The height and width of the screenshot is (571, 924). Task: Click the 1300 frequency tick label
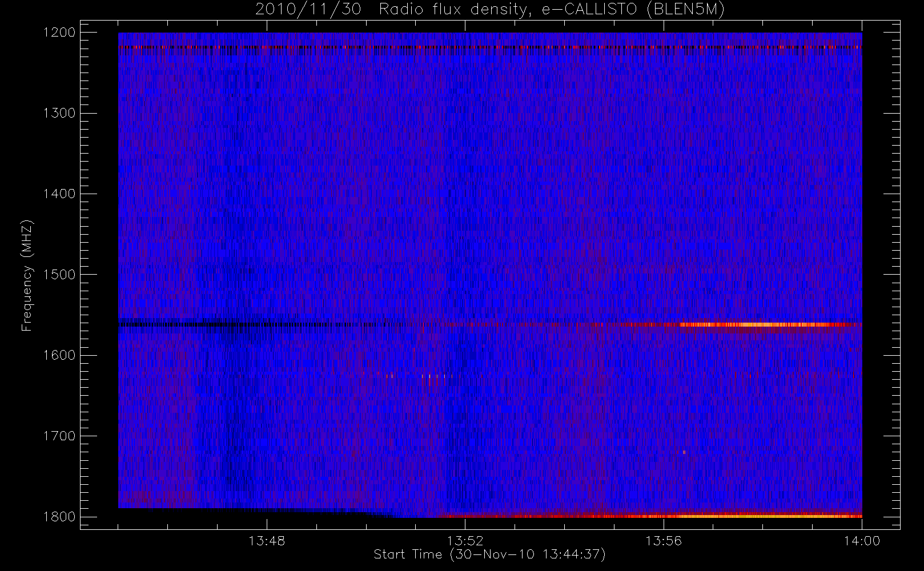59,113
